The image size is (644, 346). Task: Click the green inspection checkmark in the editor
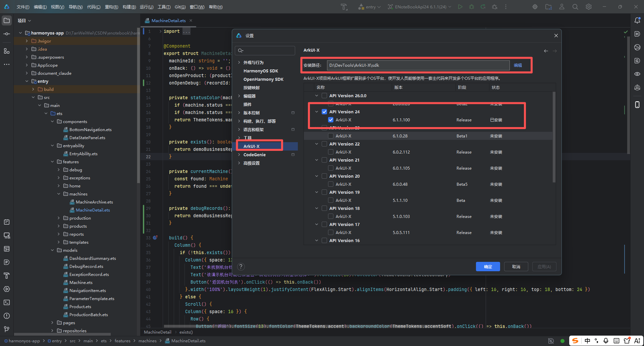tap(626, 32)
